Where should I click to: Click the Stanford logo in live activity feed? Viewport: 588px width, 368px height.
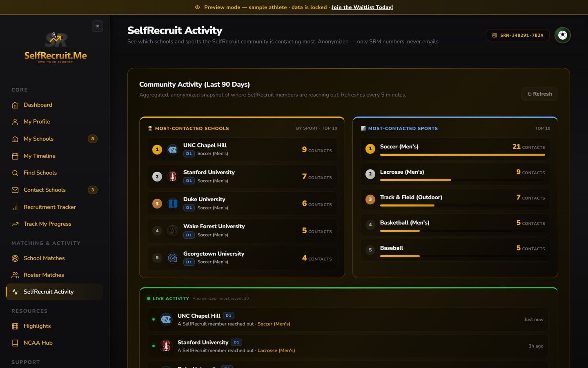[166, 346]
